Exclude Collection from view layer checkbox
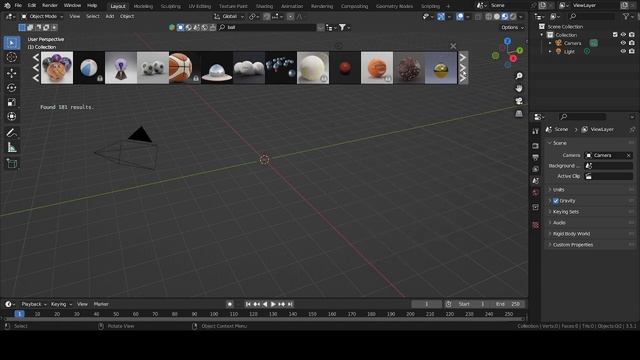 point(615,35)
